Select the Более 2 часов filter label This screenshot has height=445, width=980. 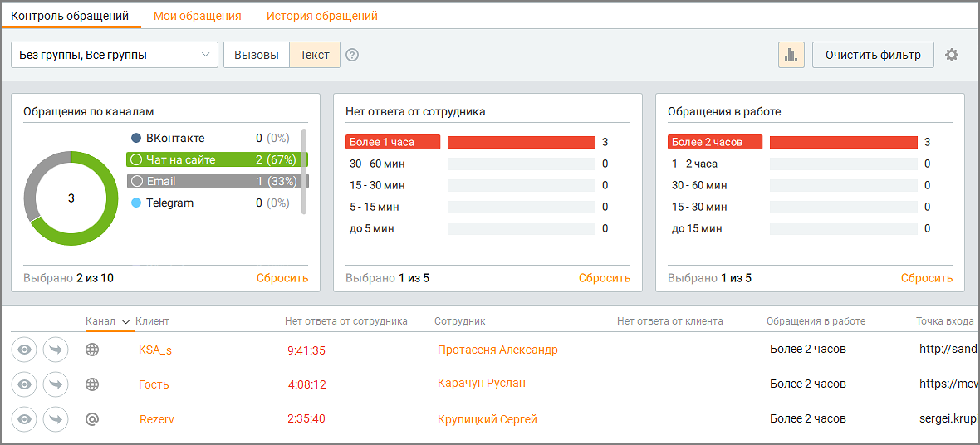[x=715, y=142]
